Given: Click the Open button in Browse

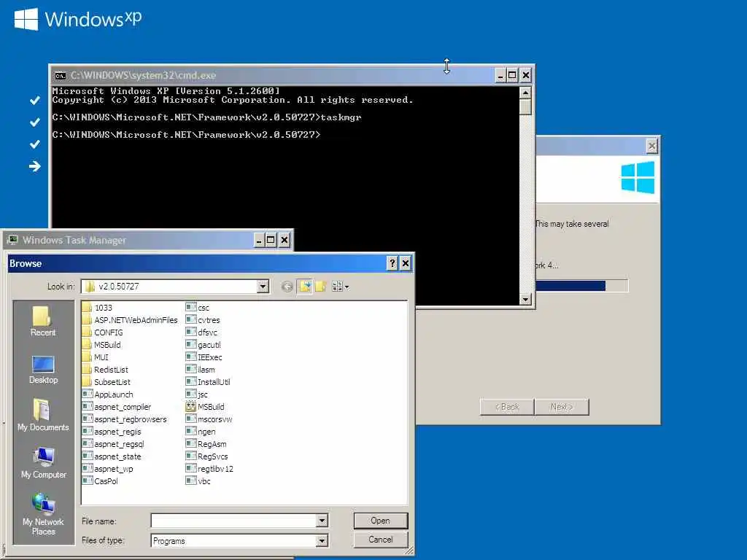Looking at the screenshot, I should pos(380,521).
